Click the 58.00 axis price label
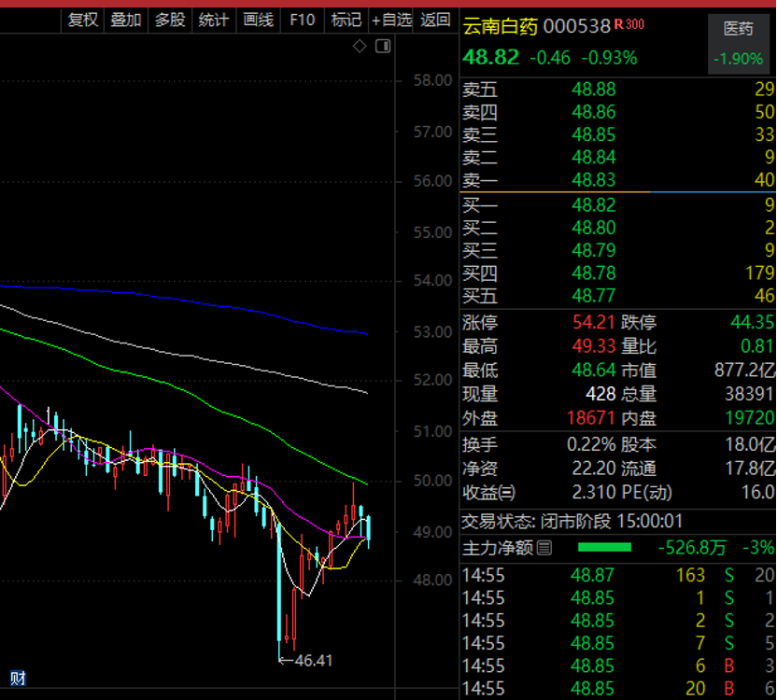This screenshot has height=700, width=777. click(x=432, y=80)
